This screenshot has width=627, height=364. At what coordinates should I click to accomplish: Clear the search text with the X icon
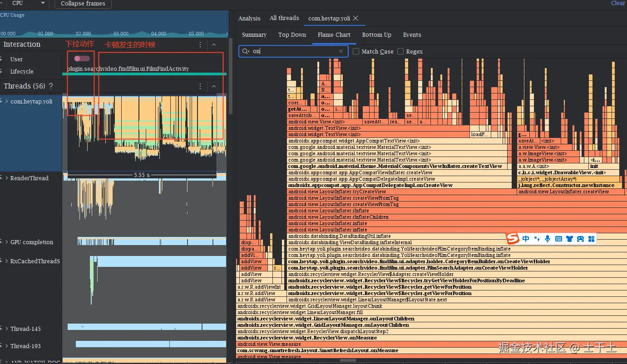coord(341,51)
